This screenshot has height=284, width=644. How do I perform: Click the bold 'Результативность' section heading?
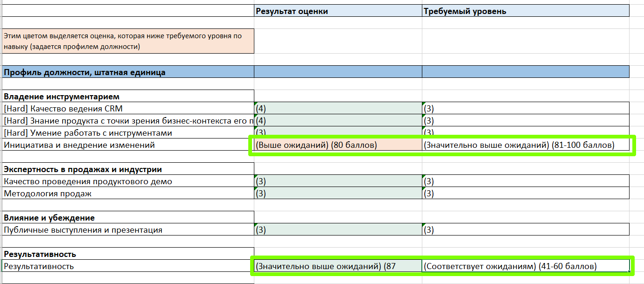(128, 254)
